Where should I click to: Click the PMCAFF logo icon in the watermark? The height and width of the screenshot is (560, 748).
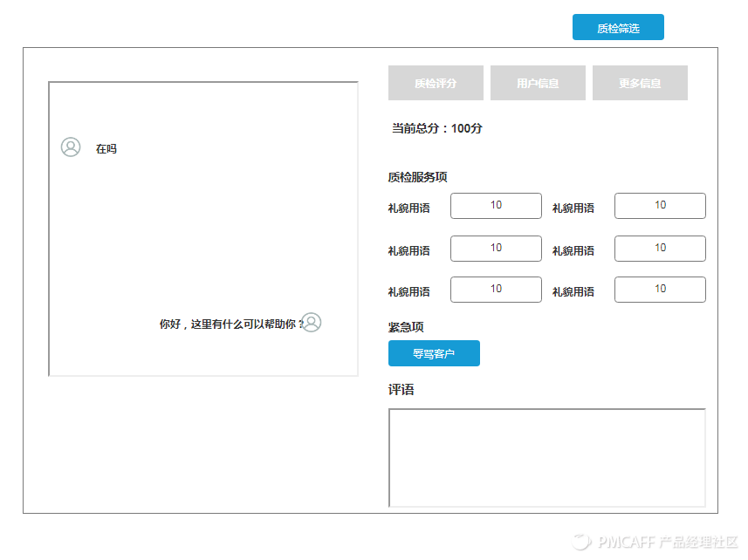point(582,542)
